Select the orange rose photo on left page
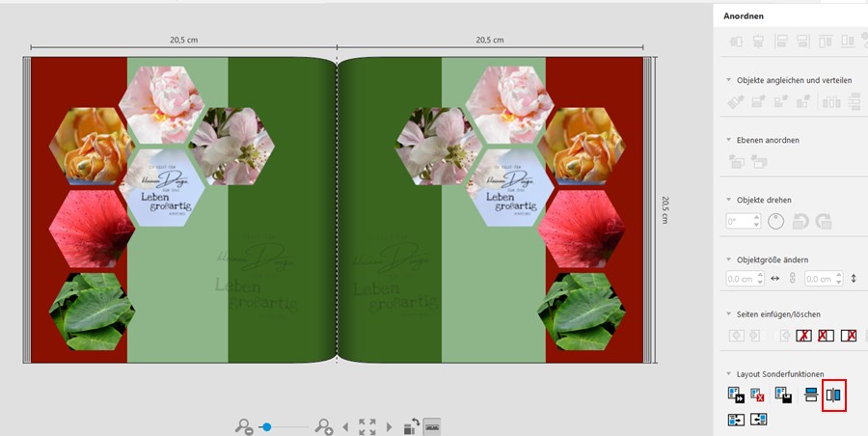Image resolution: width=868 pixels, height=436 pixels. [x=92, y=146]
